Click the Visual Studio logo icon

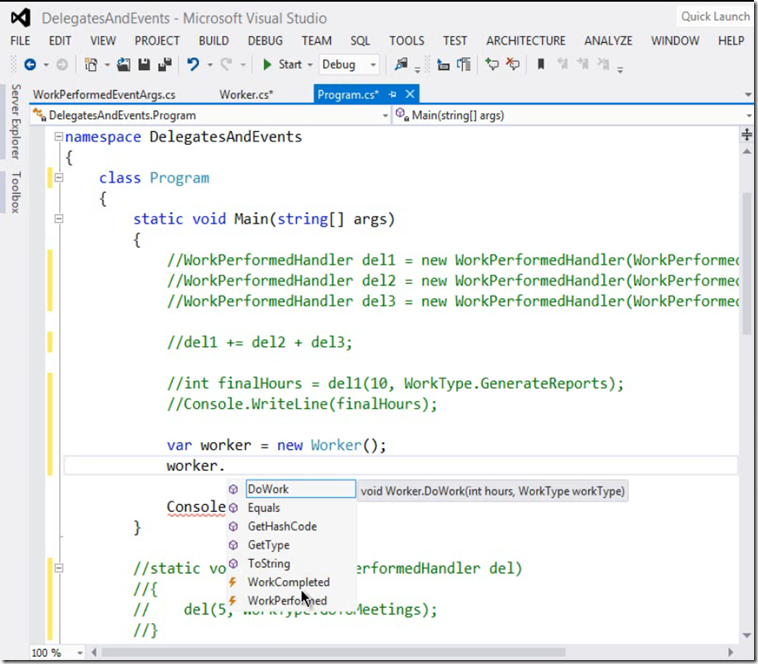(21, 18)
